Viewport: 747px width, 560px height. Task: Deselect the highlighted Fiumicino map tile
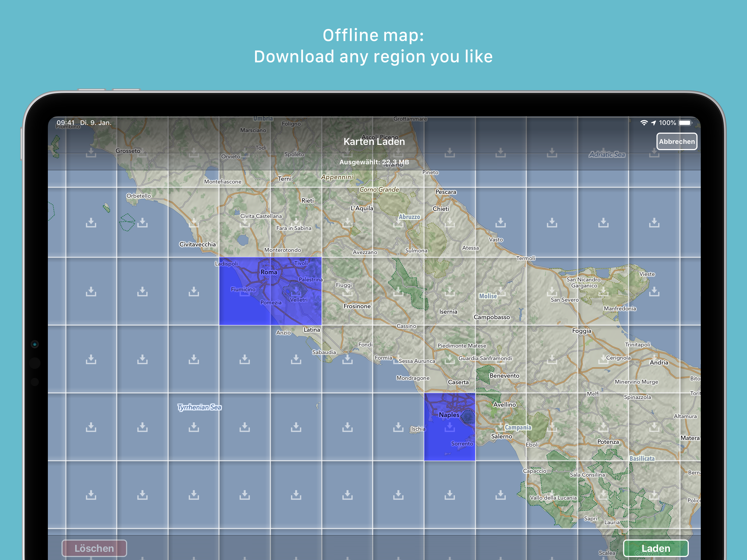pos(244,291)
